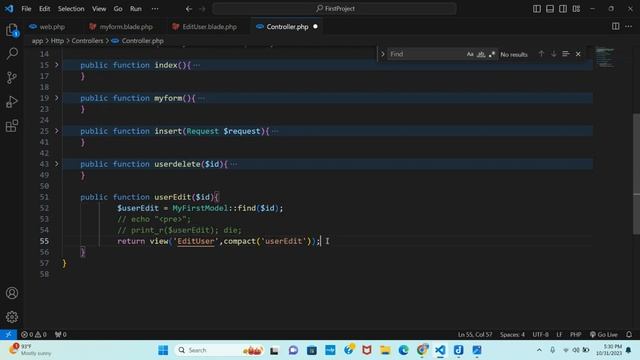The height and width of the screenshot is (360, 640).
Task: Open the View menu
Action: pos(99,9)
